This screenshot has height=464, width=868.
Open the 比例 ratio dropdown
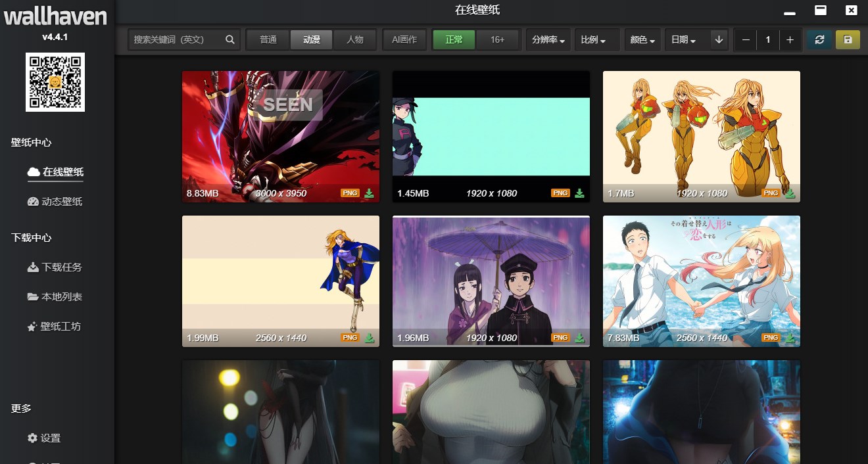[597, 39]
